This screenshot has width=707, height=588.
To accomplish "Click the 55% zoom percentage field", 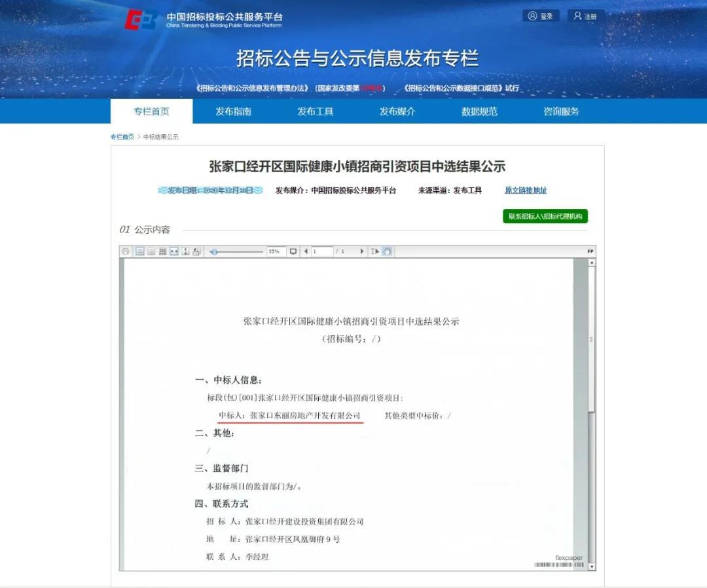I will coord(276,251).
